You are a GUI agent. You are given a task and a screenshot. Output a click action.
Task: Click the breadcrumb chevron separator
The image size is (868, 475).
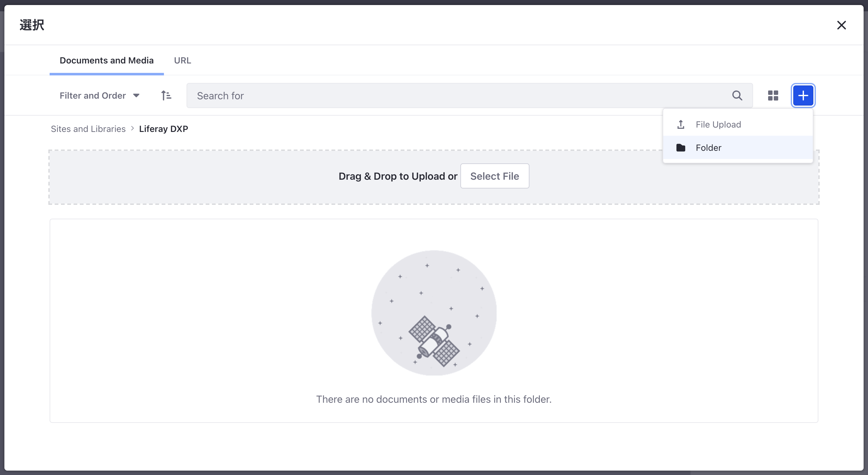(x=133, y=128)
